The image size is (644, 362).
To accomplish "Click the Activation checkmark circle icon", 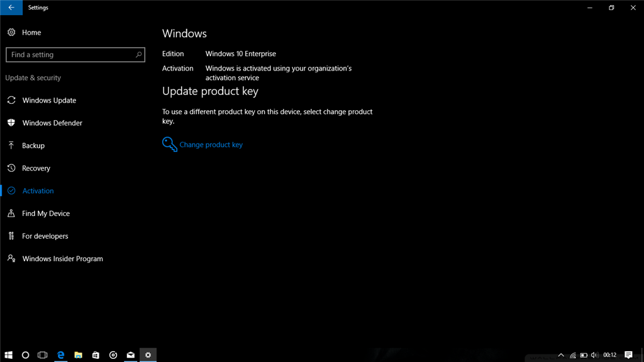I will pyautogui.click(x=11, y=191).
